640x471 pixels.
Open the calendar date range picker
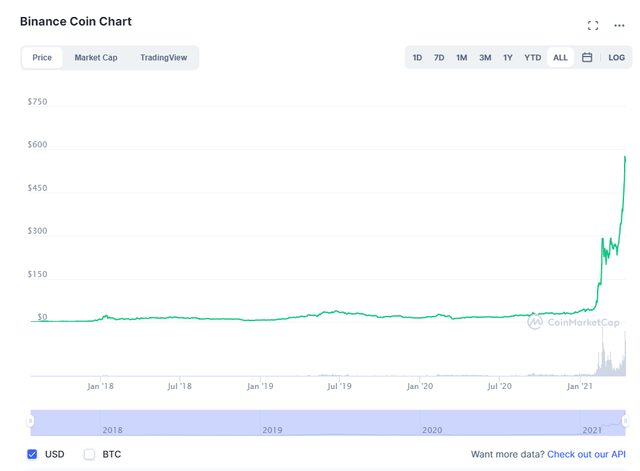587,58
